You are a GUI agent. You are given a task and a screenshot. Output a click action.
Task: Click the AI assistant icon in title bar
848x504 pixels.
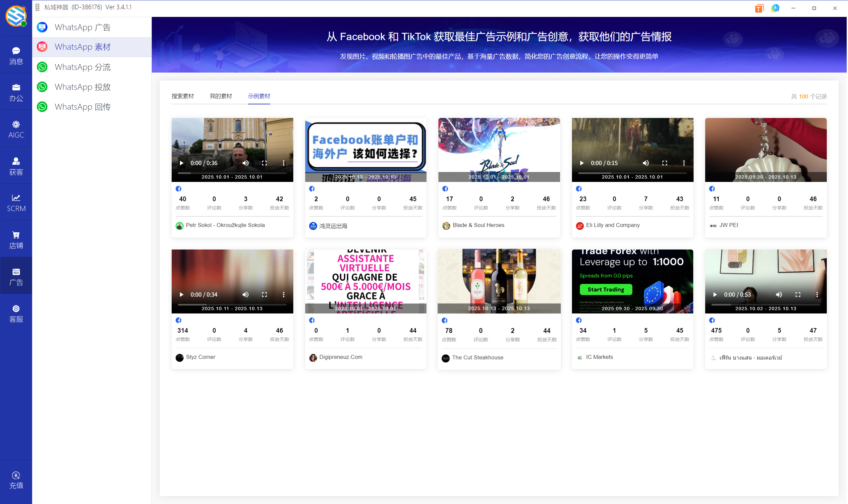click(775, 8)
